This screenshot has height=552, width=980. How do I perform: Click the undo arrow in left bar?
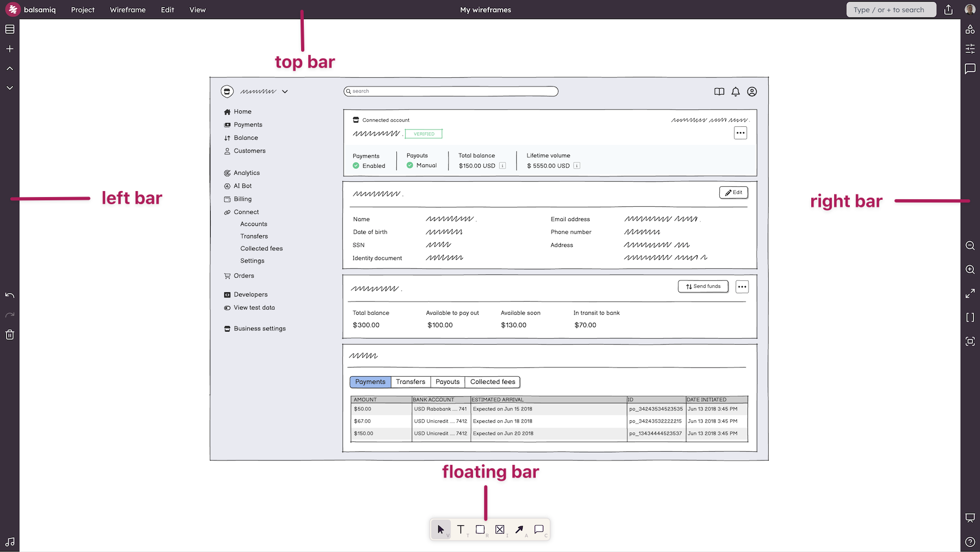click(x=10, y=296)
